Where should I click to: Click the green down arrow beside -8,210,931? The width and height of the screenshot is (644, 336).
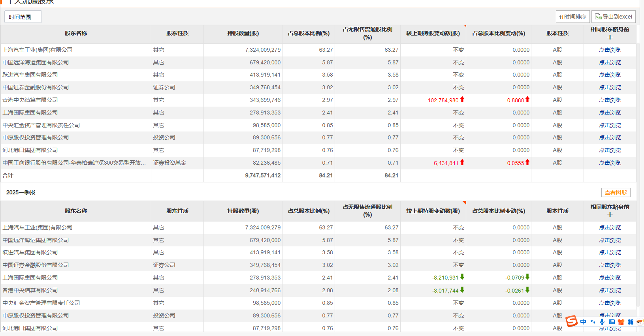click(462, 277)
